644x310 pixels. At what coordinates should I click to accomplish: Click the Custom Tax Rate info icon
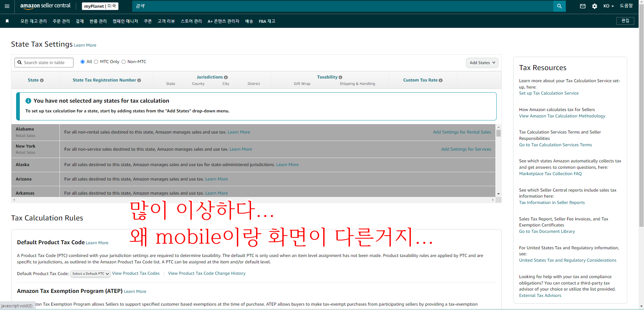tap(441, 81)
